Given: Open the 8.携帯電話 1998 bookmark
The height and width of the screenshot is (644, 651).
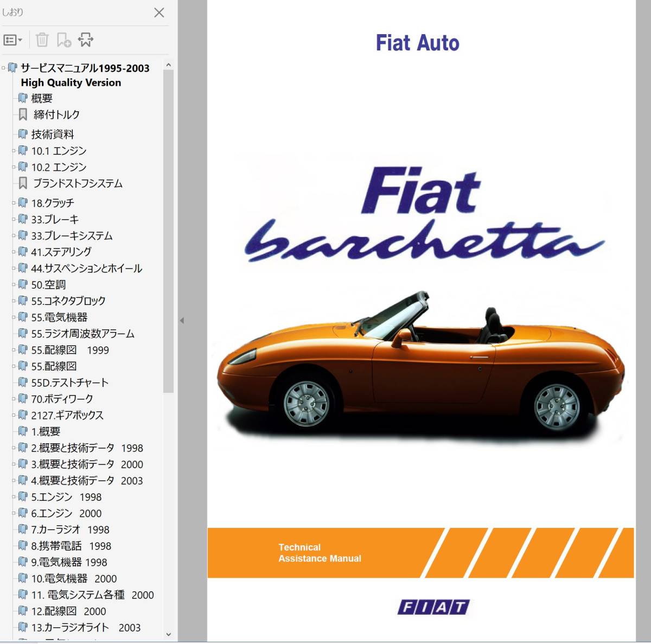Looking at the screenshot, I should click(71, 546).
